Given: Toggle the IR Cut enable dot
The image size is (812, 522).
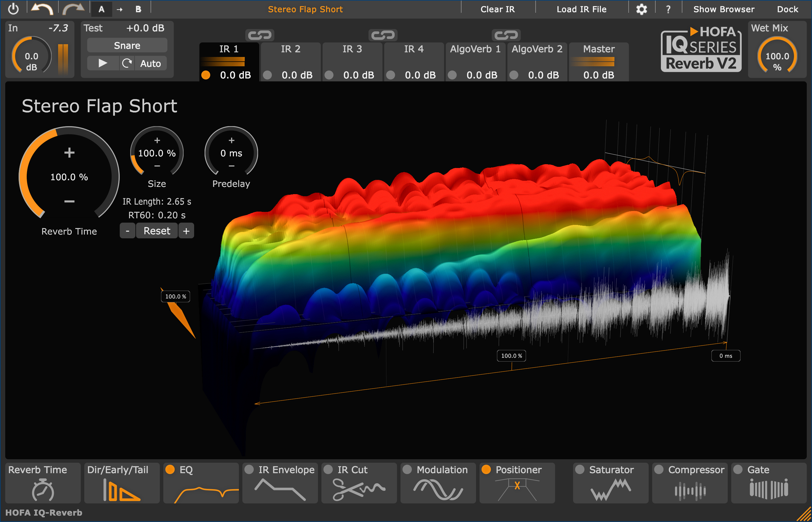Looking at the screenshot, I should coord(328,469).
